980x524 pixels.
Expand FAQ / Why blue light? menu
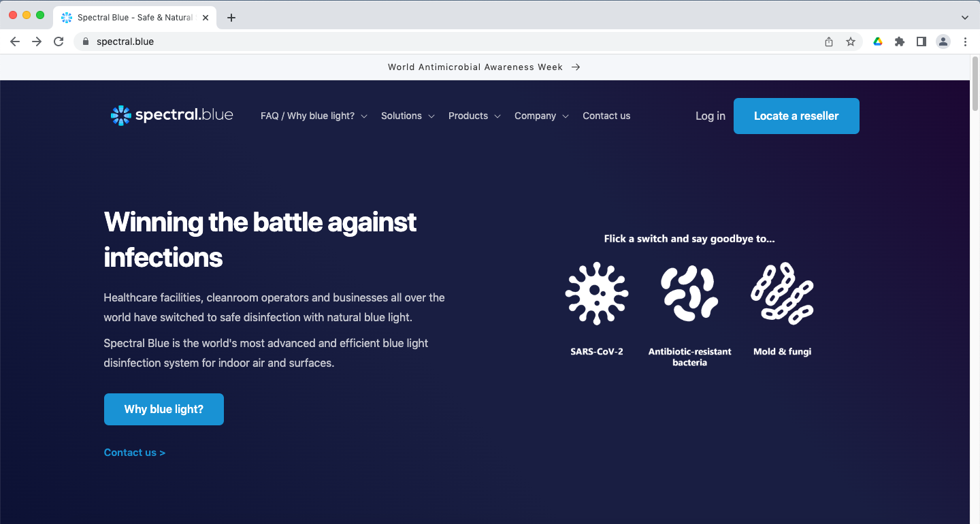(x=314, y=116)
